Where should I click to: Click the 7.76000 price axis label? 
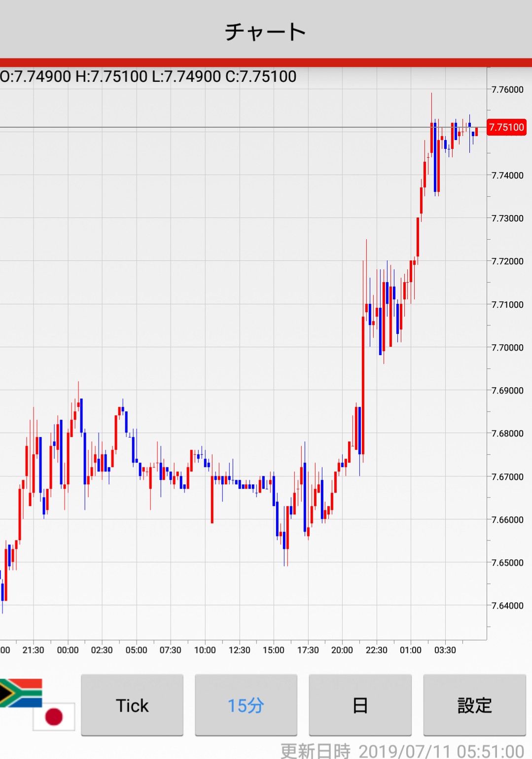pyautogui.click(x=507, y=89)
